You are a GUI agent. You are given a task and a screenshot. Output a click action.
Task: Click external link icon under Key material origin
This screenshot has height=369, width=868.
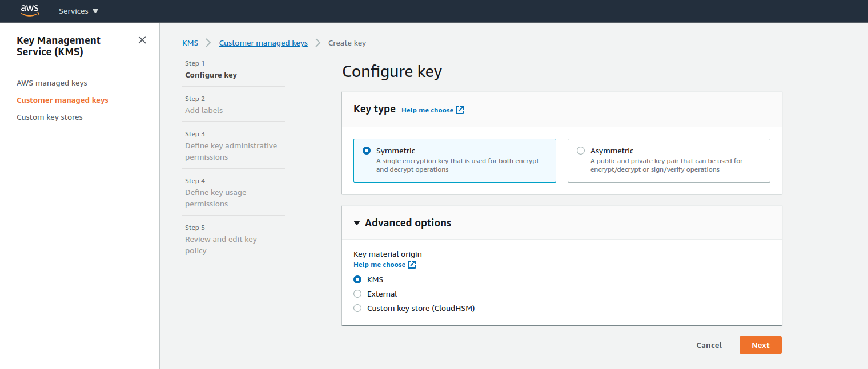pos(412,265)
